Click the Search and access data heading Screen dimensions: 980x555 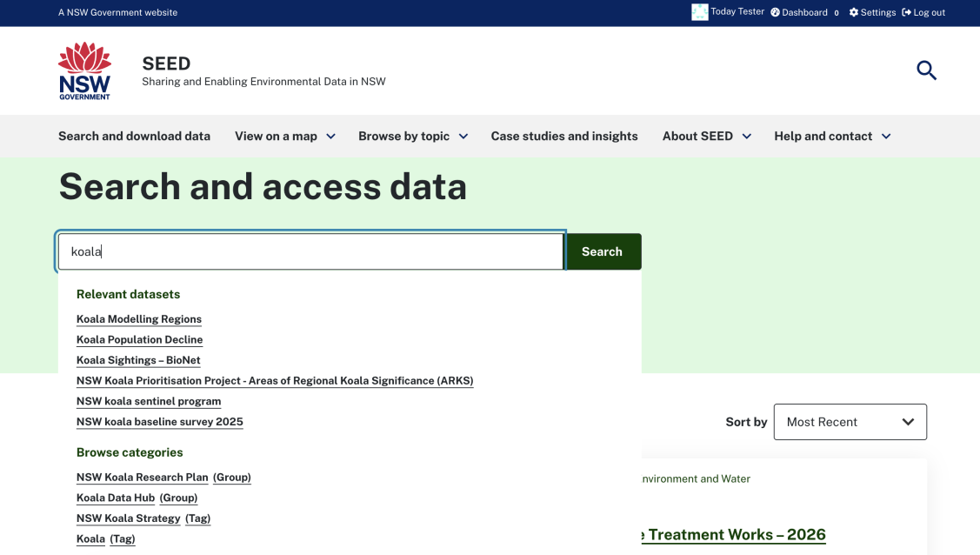[263, 187]
